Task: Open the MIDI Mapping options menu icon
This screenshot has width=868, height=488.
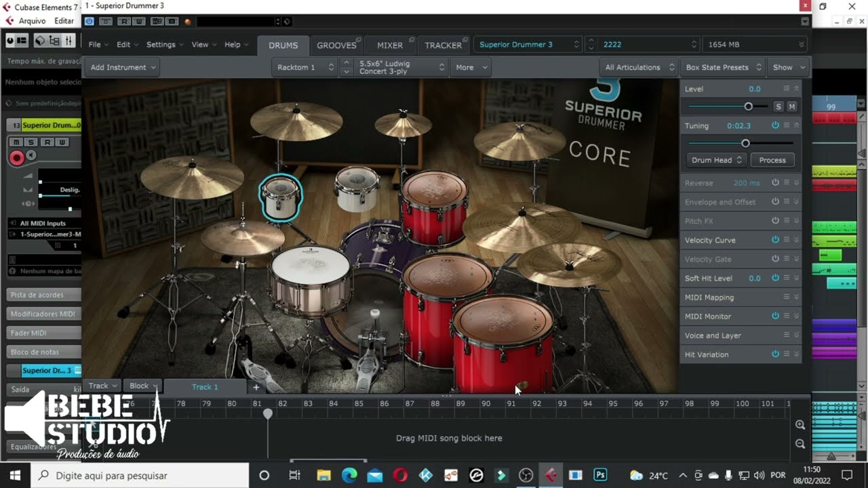Action: [x=787, y=297]
